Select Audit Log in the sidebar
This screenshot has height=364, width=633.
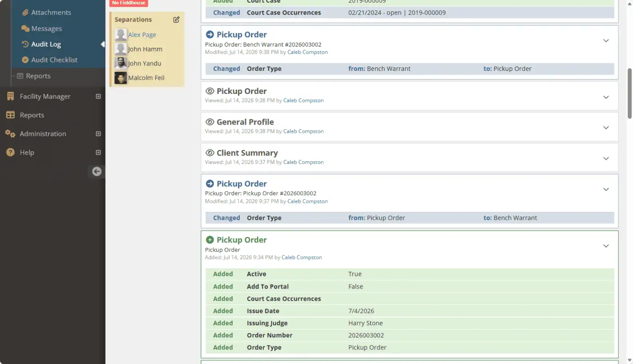46,44
